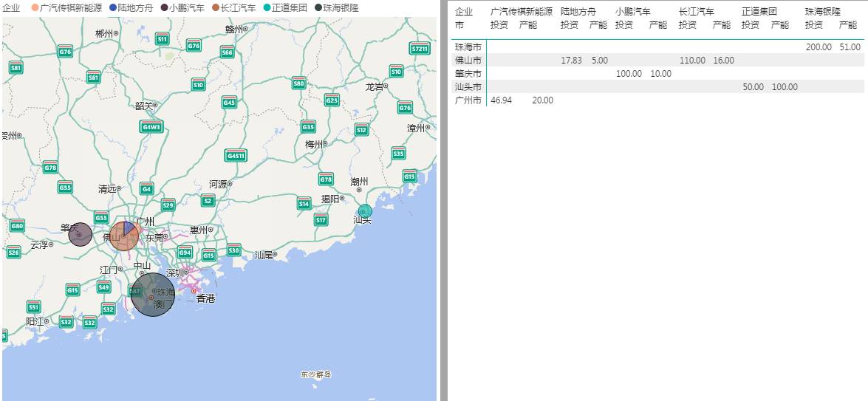Click the large 珠海 bubble on the map
This screenshot has height=401, width=868.
coord(154,294)
